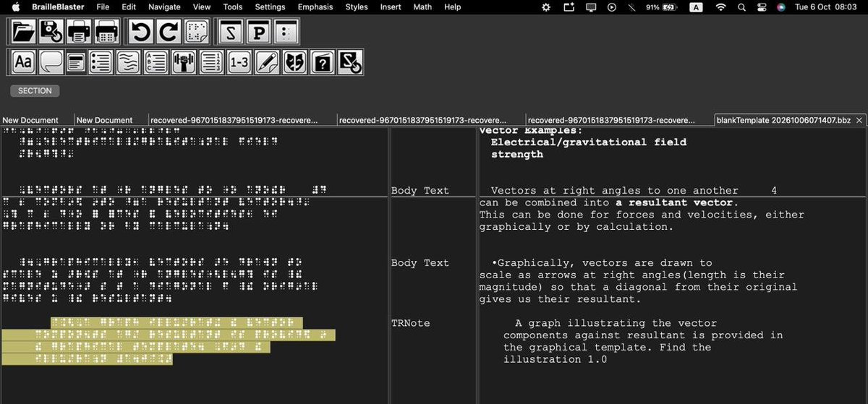Open the Navigate menu

[164, 7]
